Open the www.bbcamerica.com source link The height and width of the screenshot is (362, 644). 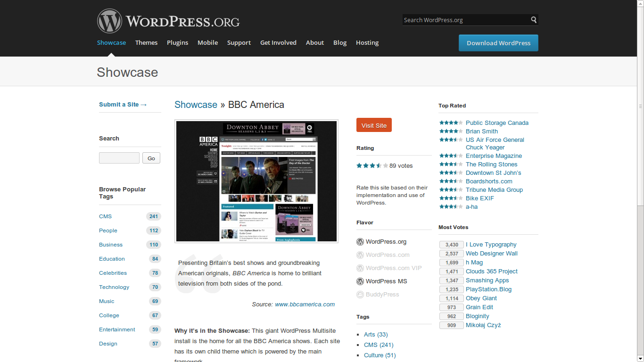(305, 304)
